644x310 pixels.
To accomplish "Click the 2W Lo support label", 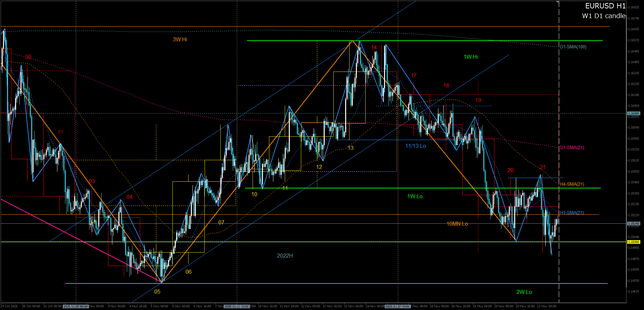I will (524, 292).
